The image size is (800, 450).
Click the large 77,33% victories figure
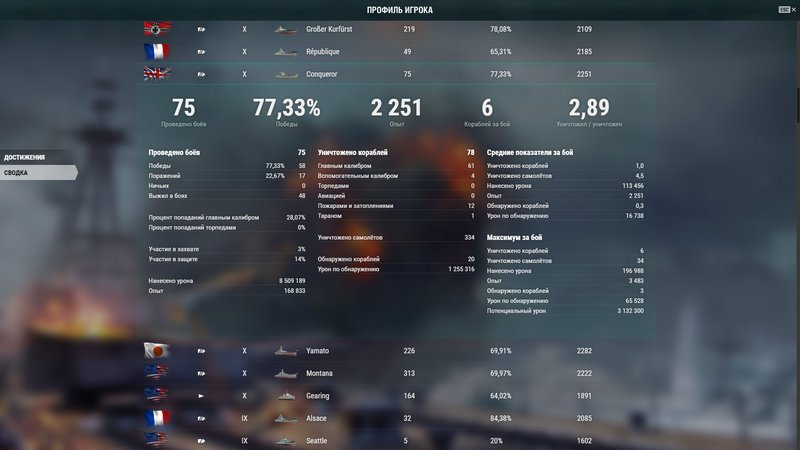287,108
